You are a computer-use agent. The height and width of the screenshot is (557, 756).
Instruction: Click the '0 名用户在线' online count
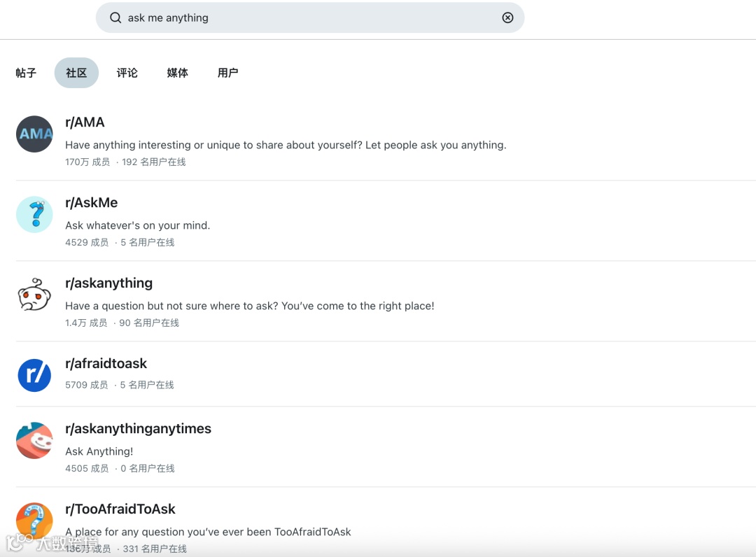coord(148,468)
